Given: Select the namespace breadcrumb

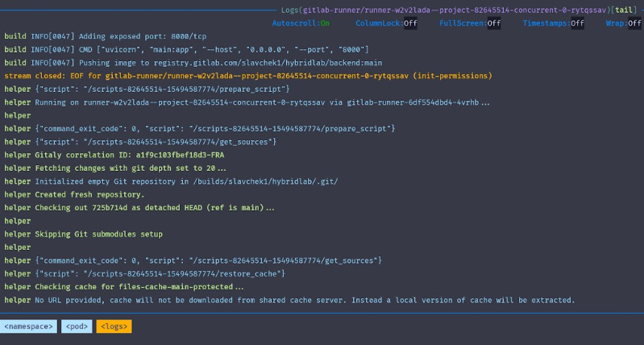Looking at the screenshot, I should (29, 326).
